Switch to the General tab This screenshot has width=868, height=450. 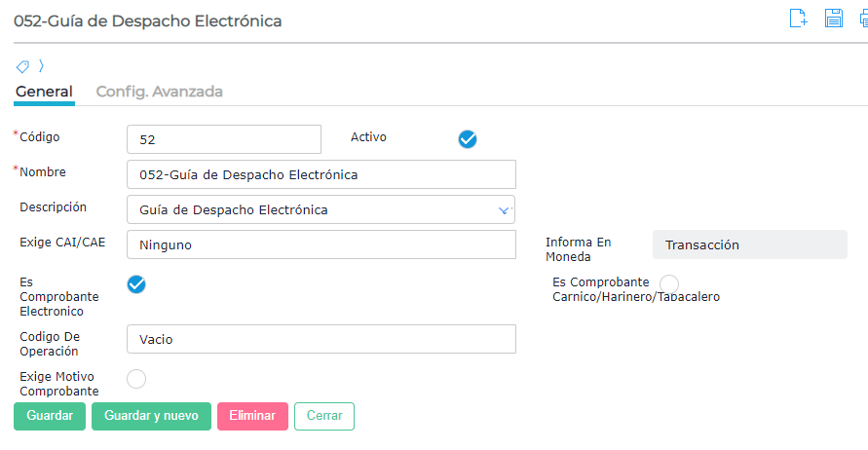coord(44,92)
